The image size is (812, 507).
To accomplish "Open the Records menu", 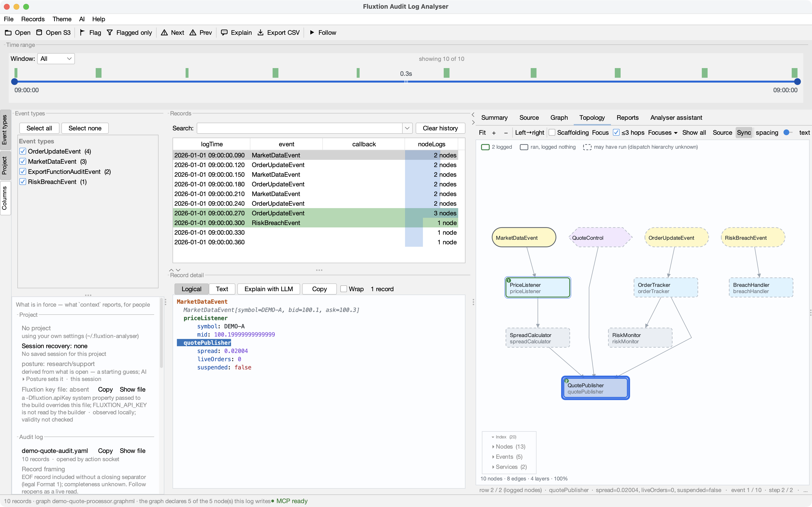I will (x=33, y=19).
